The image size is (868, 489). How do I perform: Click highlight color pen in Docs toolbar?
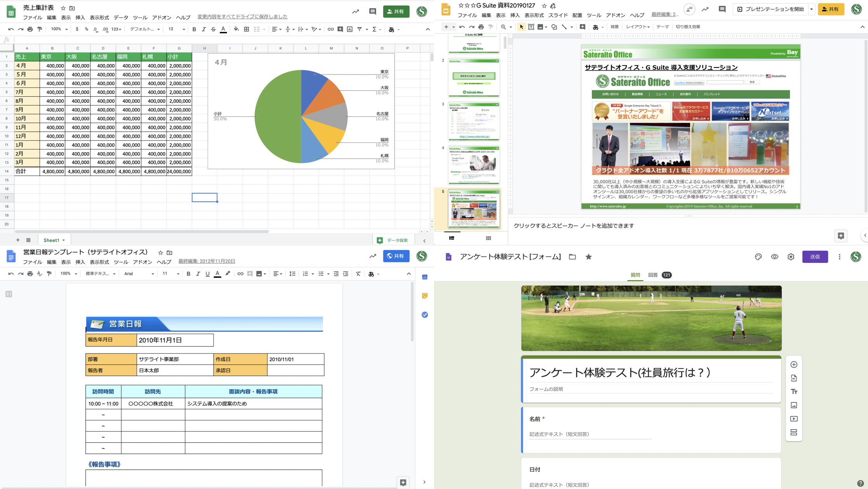click(x=228, y=274)
